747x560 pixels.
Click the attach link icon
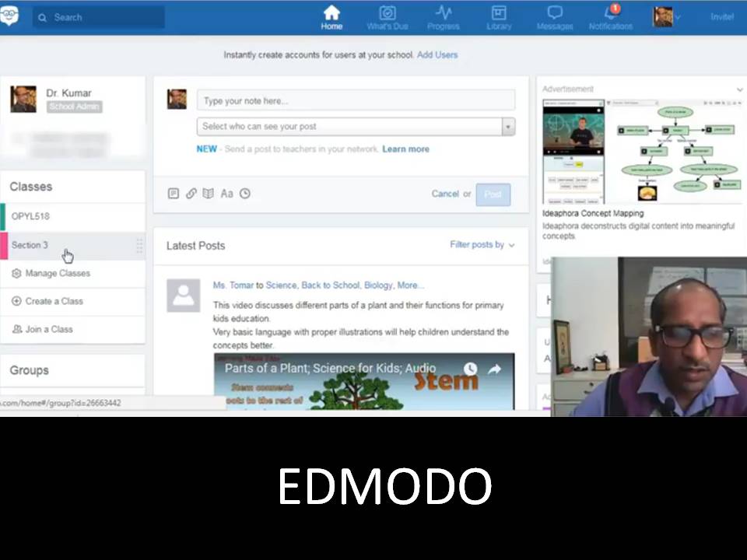(191, 194)
